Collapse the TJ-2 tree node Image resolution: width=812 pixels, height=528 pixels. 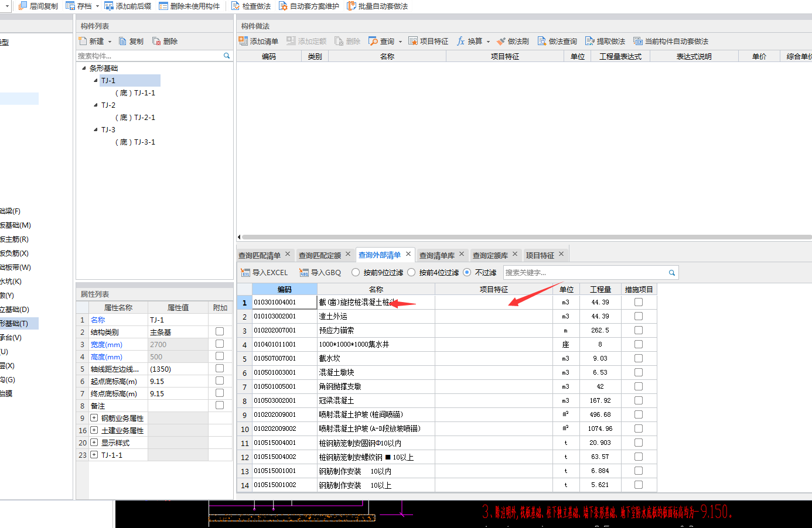[95, 105]
